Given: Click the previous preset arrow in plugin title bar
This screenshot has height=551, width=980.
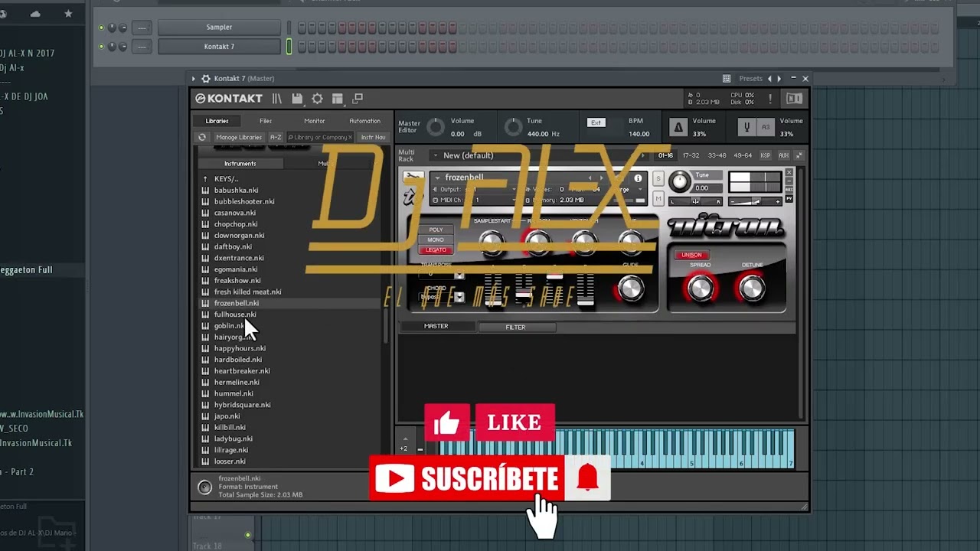Looking at the screenshot, I should (x=769, y=78).
